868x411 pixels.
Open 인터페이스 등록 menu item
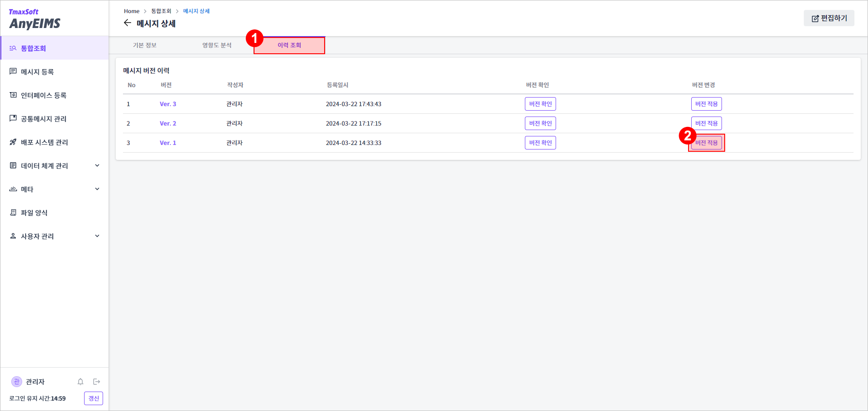pos(55,95)
